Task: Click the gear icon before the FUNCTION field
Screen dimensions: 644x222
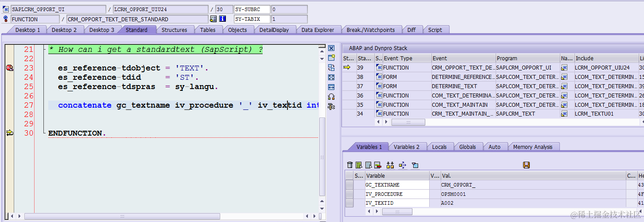Action: pyautogui.click(x=6, y=19)
